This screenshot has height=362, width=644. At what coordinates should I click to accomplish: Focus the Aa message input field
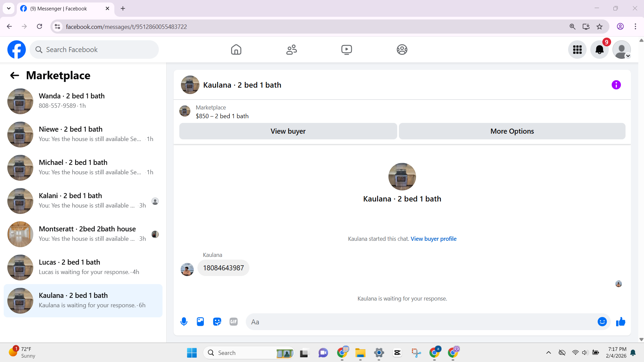[x=421, y=322]
